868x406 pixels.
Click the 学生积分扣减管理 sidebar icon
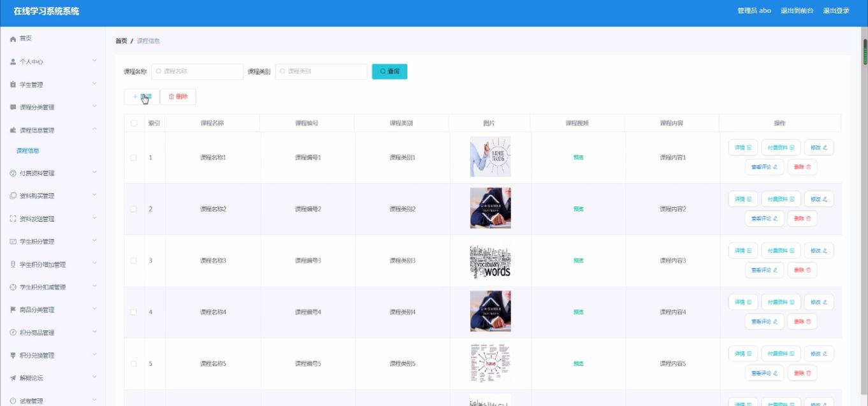(x=13, y=287)
